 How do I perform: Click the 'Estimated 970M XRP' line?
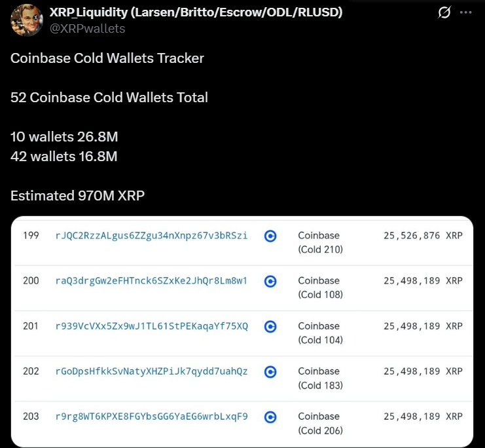tap(78, 196)
